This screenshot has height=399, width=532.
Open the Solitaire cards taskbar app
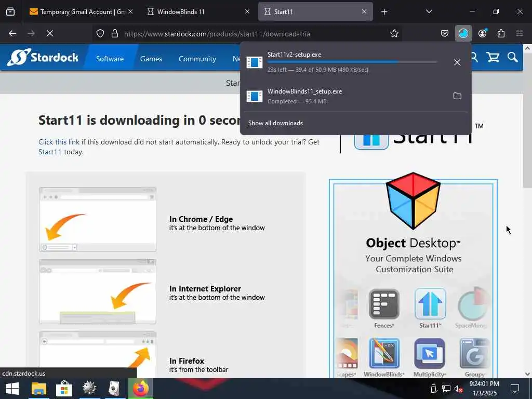[114, 389]
